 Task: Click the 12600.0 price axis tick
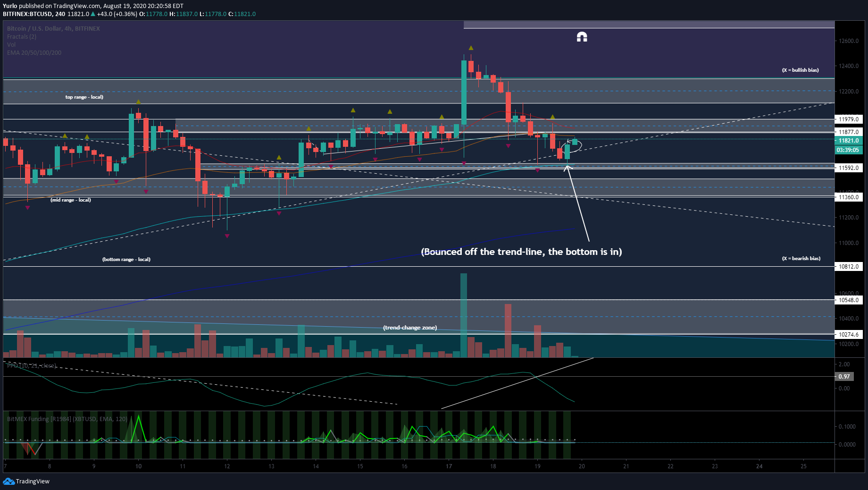tap(849, 41)
